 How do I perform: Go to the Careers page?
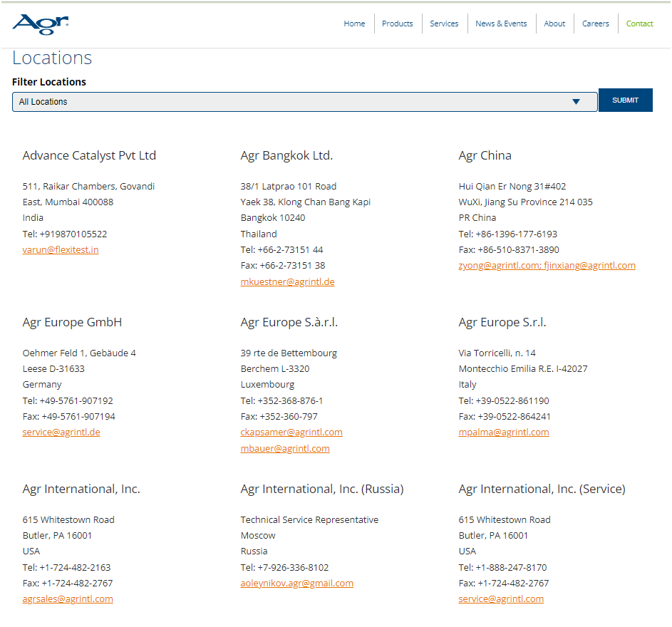[595, 24]
